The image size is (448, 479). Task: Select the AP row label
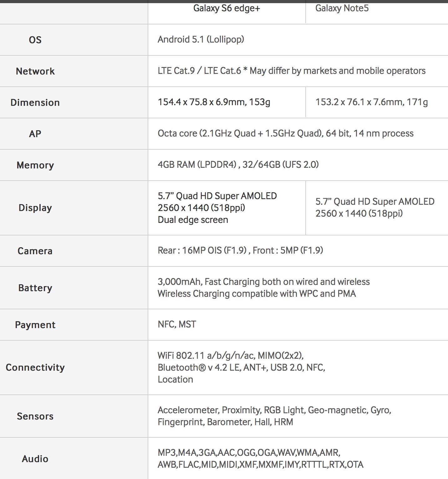pyautogui.click(x=35, y=134)
